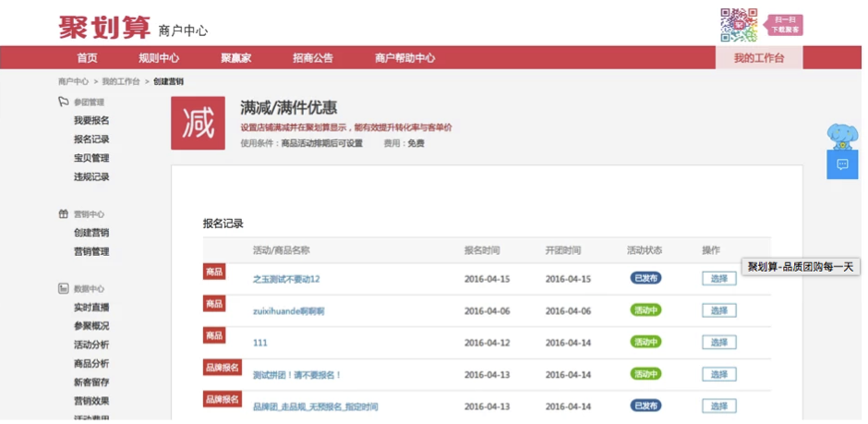Click the 活动状态 column header
868x424 pixels.
(645, 250)
